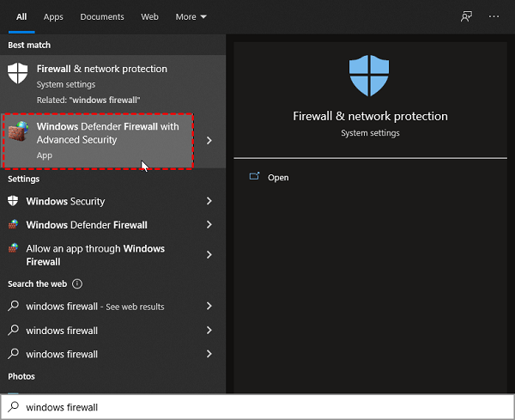Switch to the Documents tab
Viewport: 515px width, 420px height.
[102, 17]
